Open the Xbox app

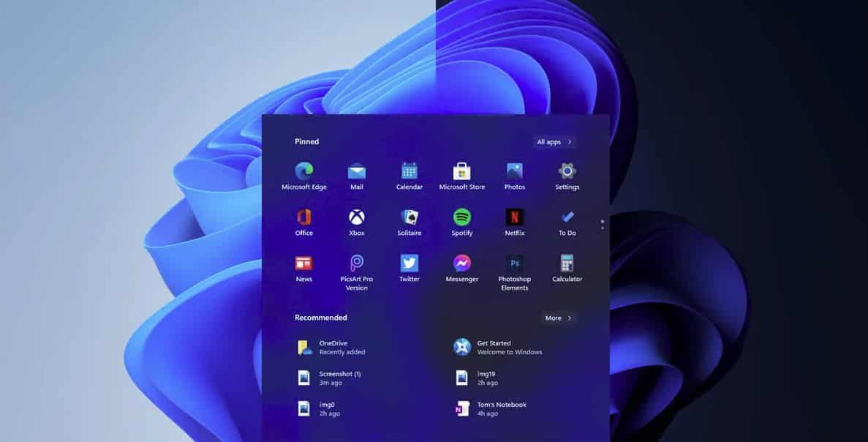click(356, 216)
